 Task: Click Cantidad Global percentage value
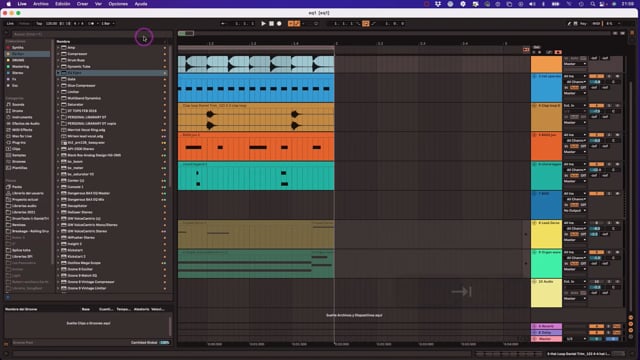[164, 342]
